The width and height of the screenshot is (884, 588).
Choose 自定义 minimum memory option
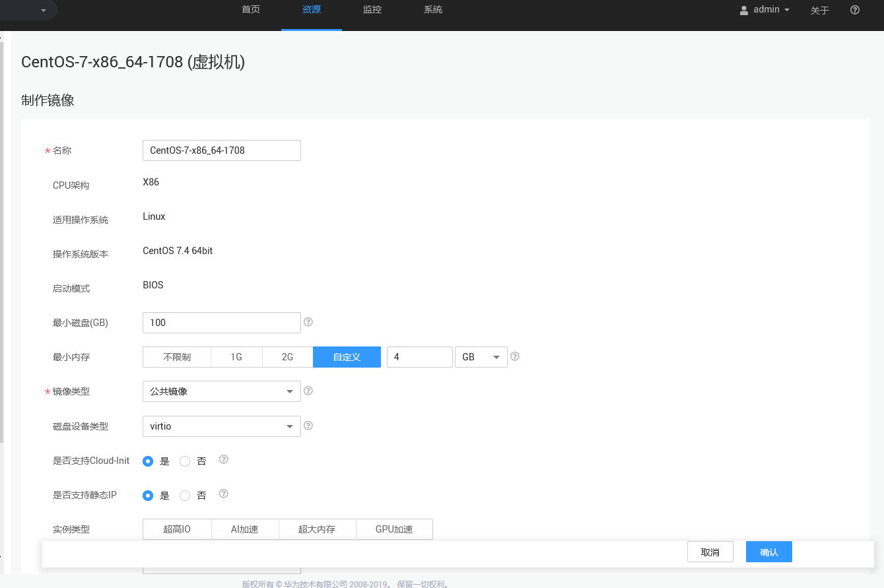coord(347,357)
